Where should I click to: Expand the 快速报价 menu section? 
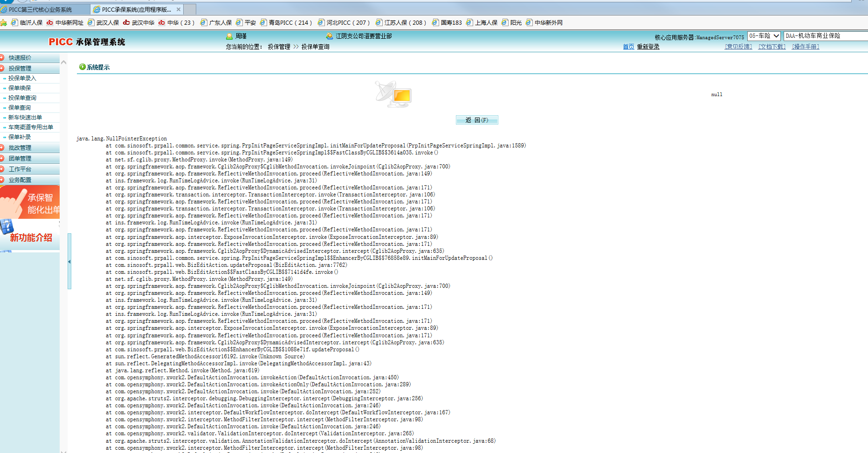pyautogui.click(x=30, y=57)
